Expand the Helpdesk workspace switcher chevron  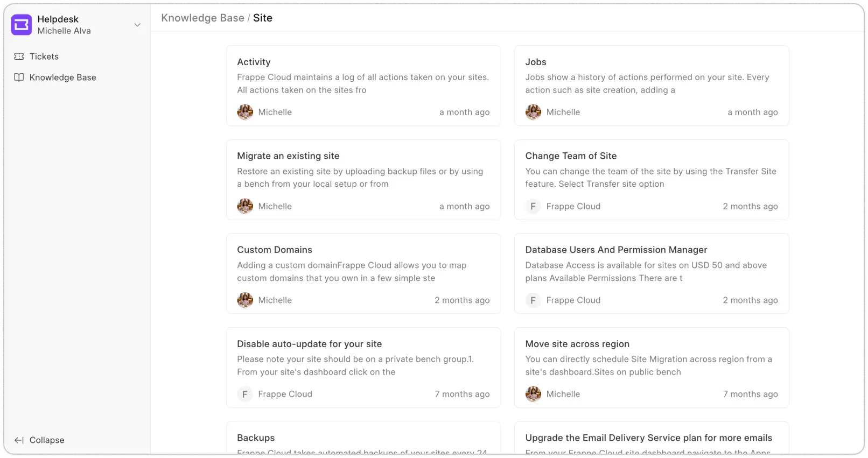(138, 25)
